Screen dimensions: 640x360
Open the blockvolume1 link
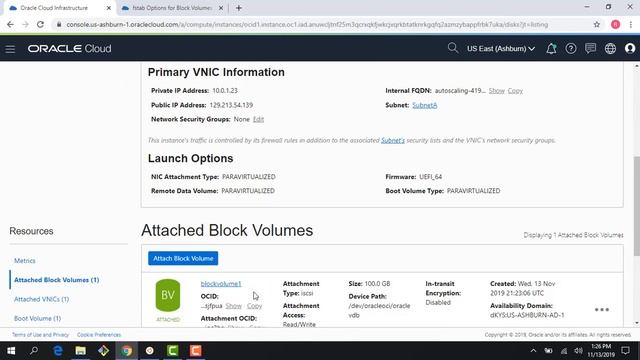pos(221,284)
